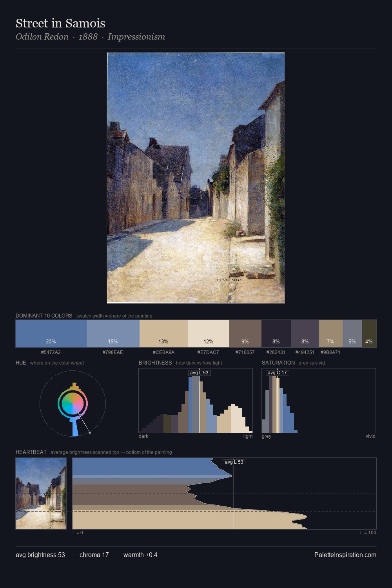Click the L = 100 axis label
Screen dimensions: 392x588
click(368, 533)
